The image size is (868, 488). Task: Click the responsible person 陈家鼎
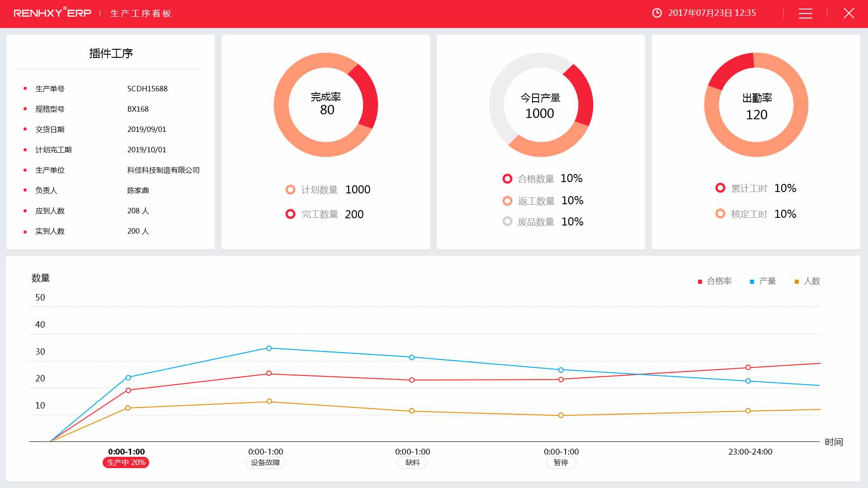[138, 190]
